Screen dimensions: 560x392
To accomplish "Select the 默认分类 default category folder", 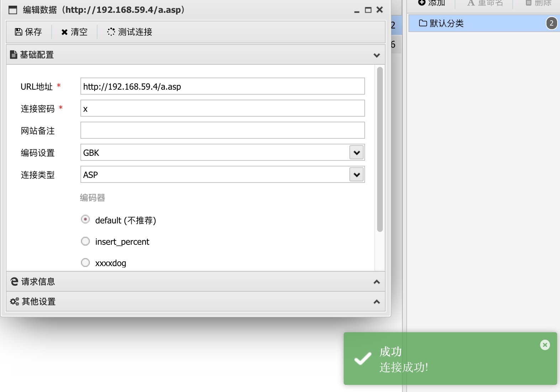I will (484, 23).
